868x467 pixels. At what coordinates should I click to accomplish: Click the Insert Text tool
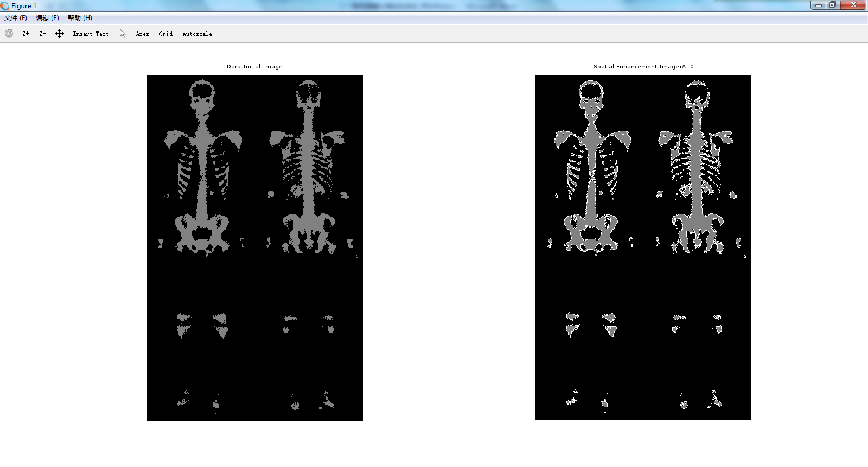pos(91,34)
